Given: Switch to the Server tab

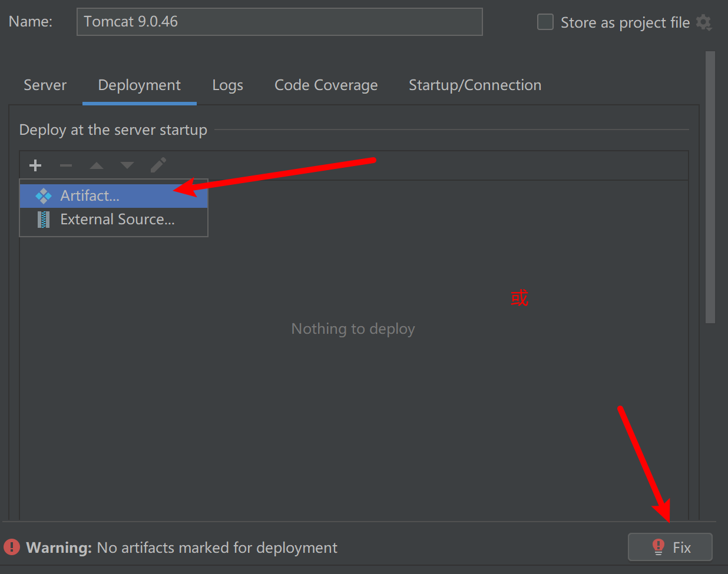Looking at the screenshot, I should (45, 85).
